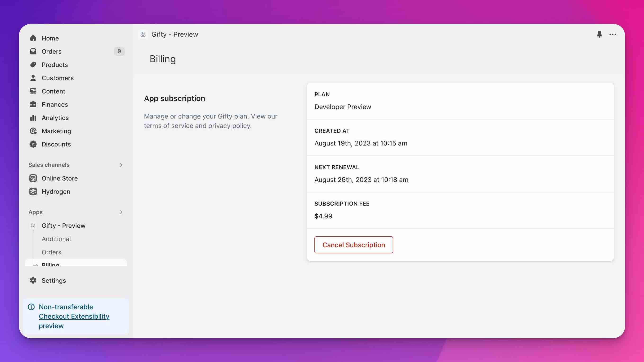Click the Online Store storefront icon
Image resolution: width=644 pixels, height=362 pixels.
coord(33,178)
